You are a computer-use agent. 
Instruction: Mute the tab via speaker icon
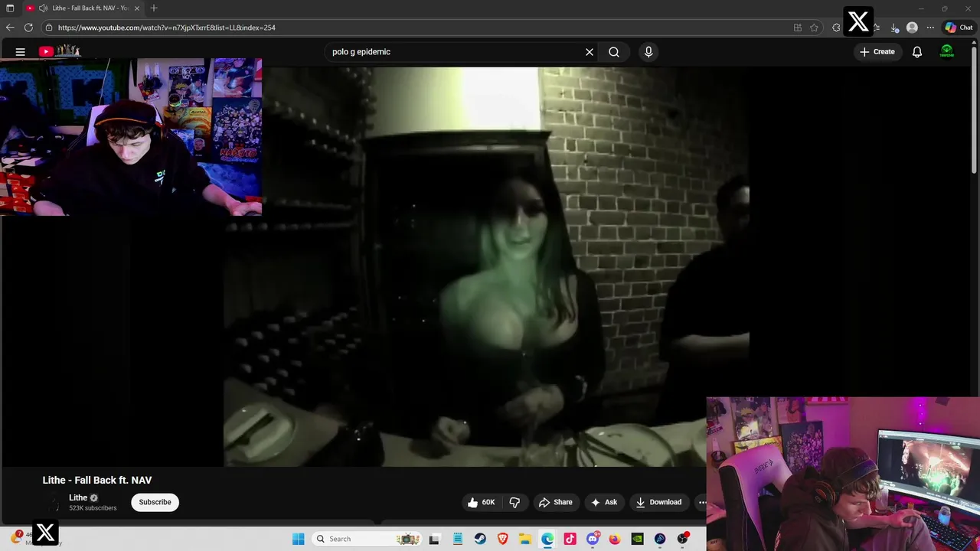click(43, 8)
